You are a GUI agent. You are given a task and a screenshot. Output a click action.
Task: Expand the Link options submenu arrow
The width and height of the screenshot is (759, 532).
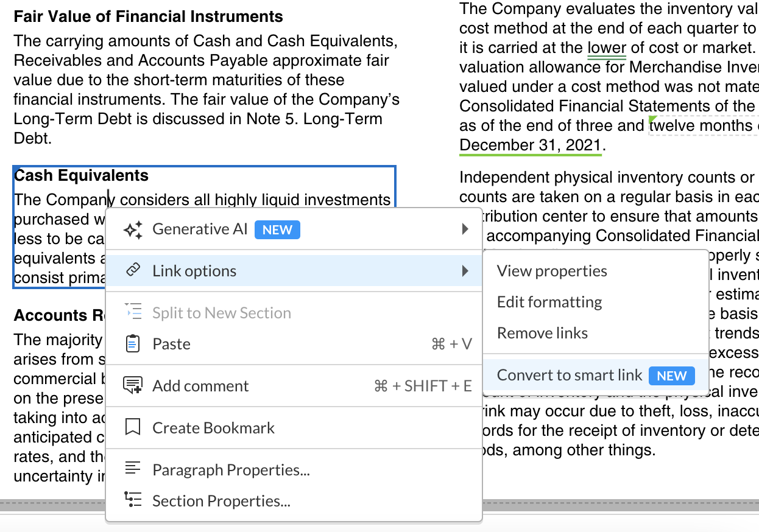tap(465, 271)
